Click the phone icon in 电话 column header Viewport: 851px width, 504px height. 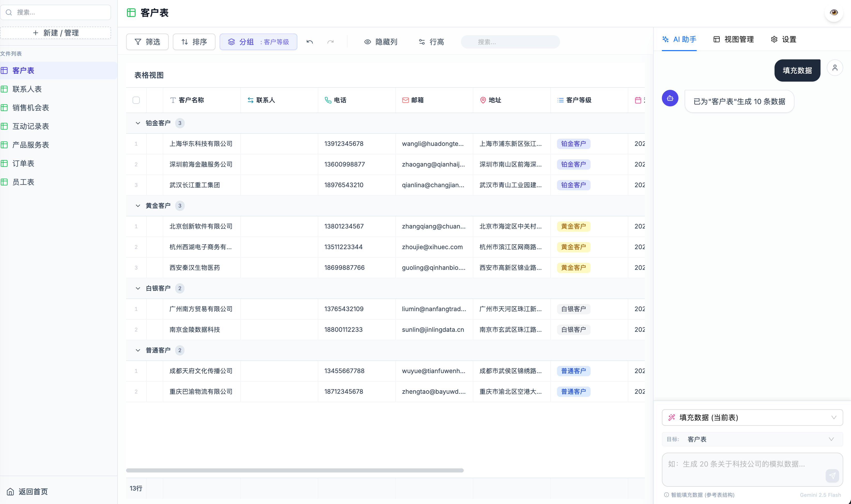tap(328, 100)
